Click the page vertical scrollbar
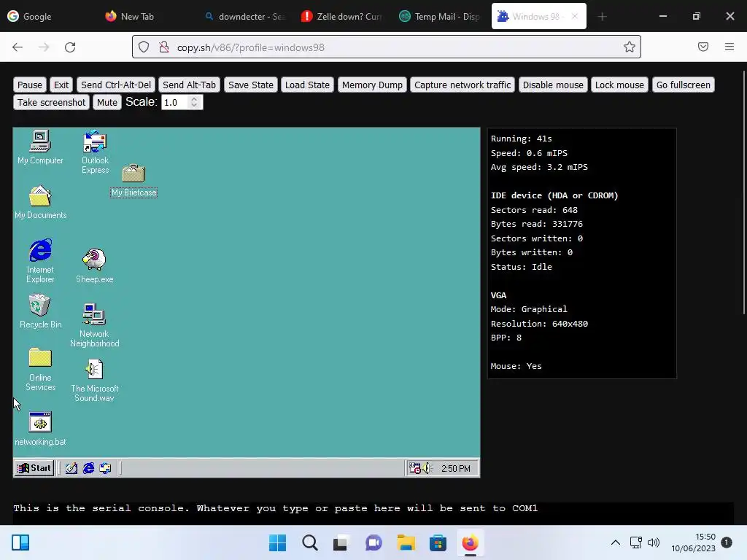The width and height of the screenshot is (747, 560). tap(743, 192)
